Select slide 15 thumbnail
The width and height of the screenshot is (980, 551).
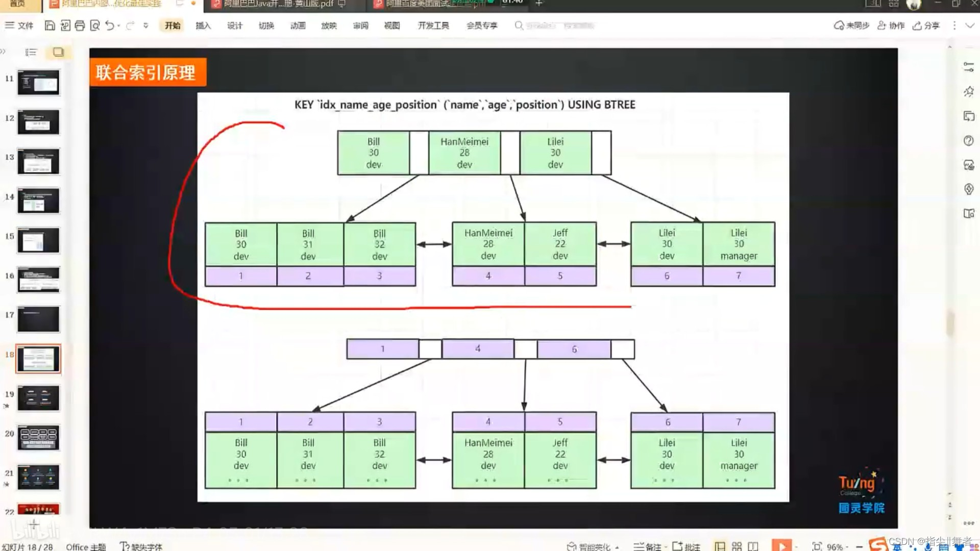(x=38, y=240)
